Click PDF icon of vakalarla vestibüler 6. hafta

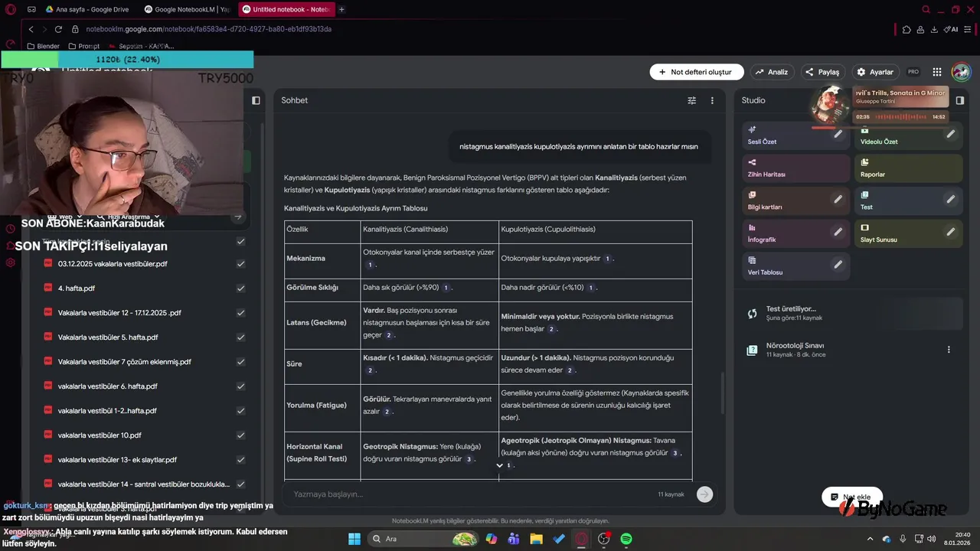48,386
